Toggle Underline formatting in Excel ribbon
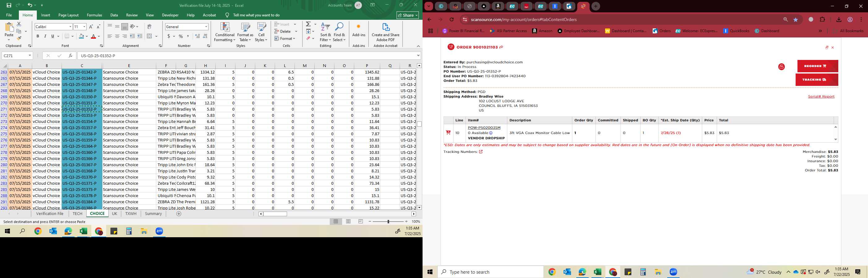 [x=53, y=36]
